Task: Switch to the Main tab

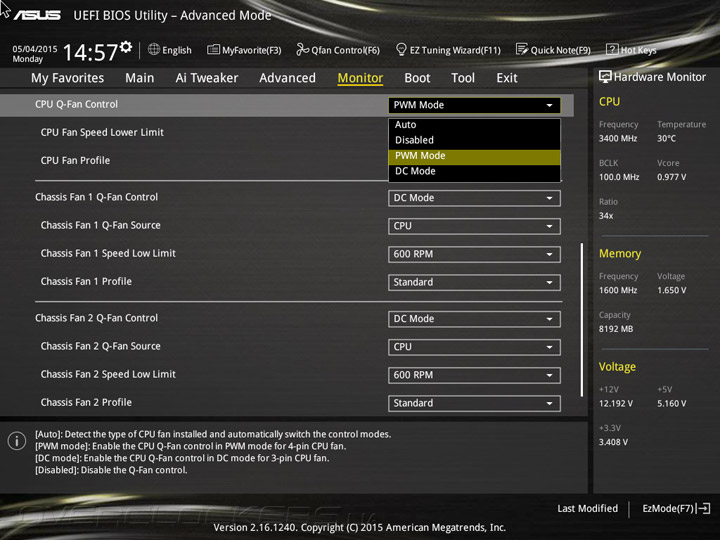Action: pos(140,78)
